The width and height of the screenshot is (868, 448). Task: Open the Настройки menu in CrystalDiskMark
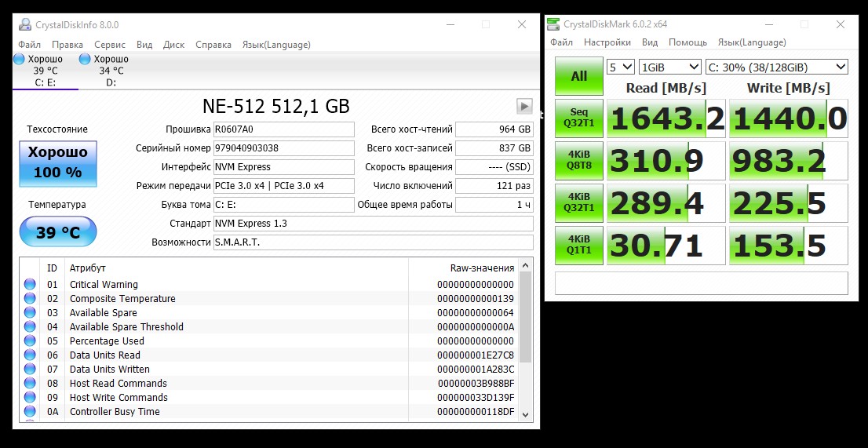pos(607,42)
